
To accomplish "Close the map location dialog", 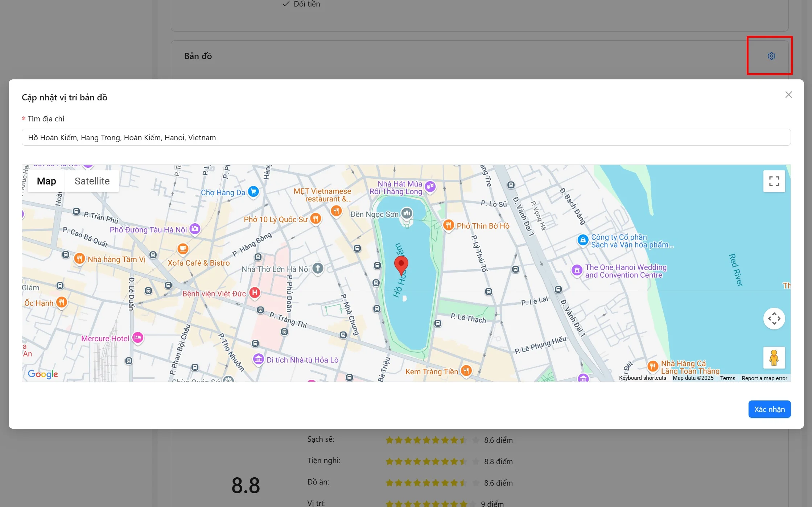I will pos(788,95).
